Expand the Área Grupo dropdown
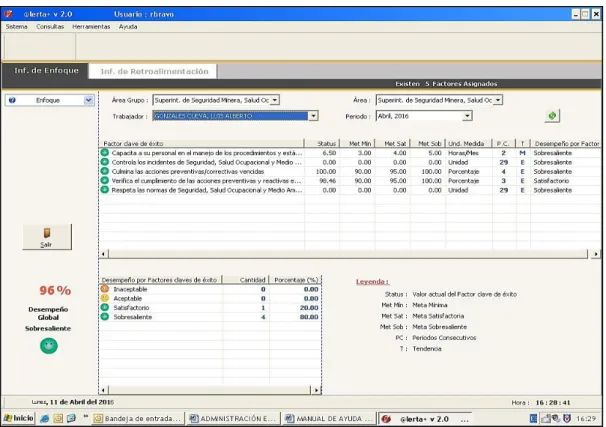 275,100
